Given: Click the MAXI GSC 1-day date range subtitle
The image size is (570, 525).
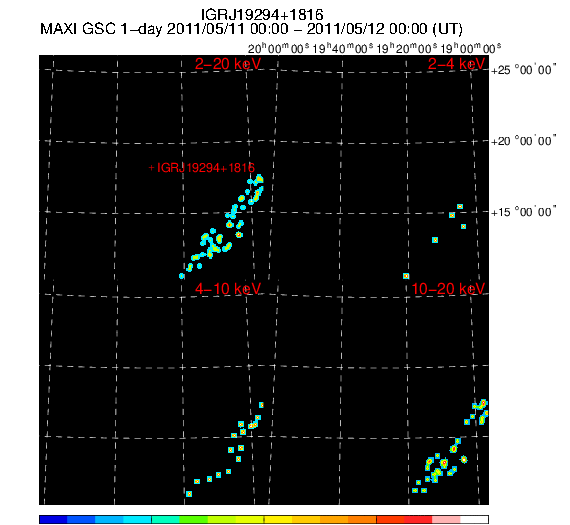Looking at the screenshot, I should [x=251, y=29].
